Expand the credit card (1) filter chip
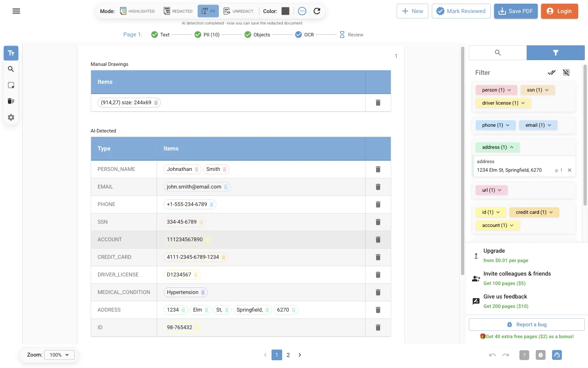The image size is (588, 368). (534, 212)
